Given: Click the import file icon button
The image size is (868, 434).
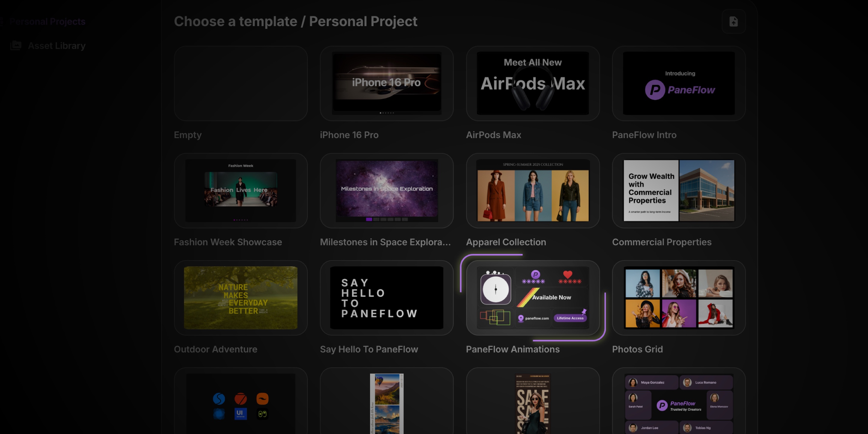Looking at the screenshot, I should [x=733, y=22].
